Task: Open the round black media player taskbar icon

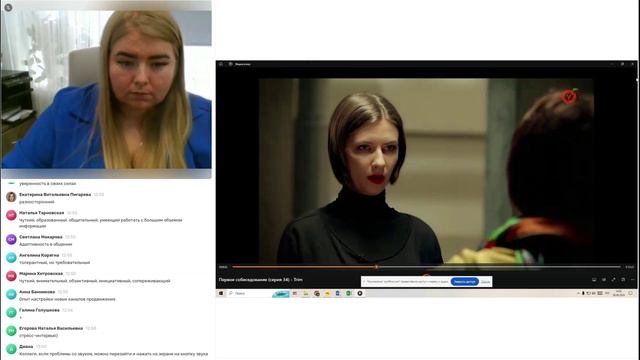Action: [360, 293]
